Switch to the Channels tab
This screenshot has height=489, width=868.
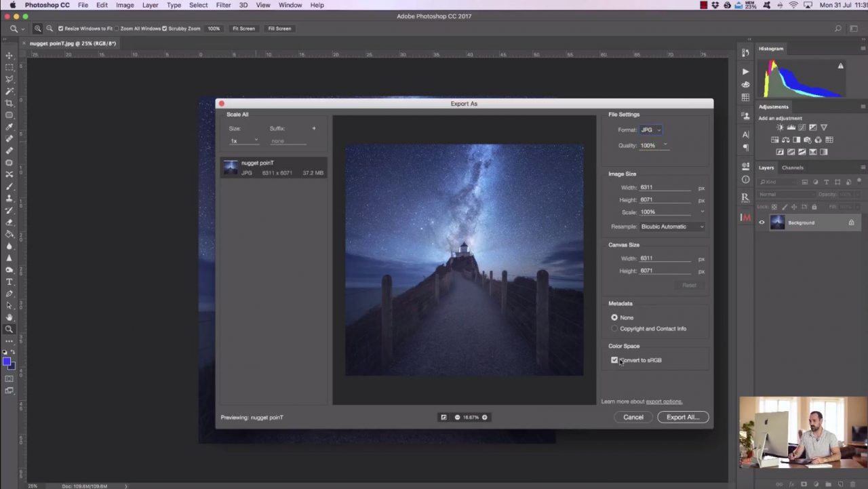792,168
